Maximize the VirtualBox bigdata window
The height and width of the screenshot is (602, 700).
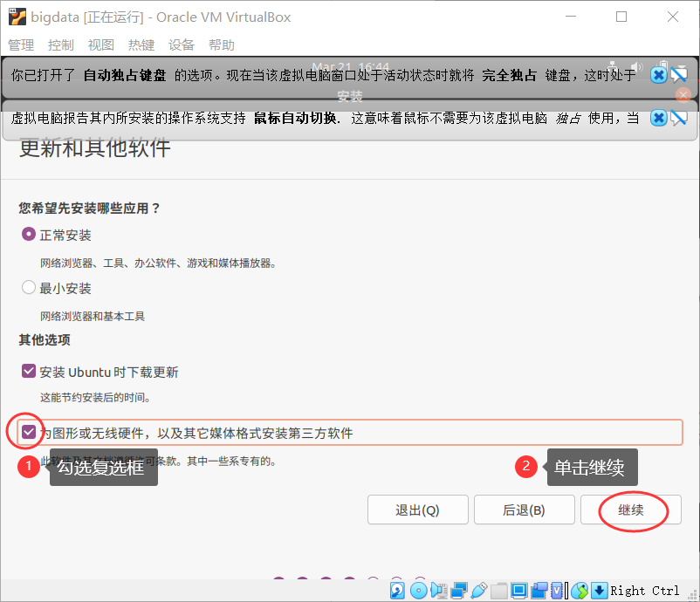coord(621,17)
